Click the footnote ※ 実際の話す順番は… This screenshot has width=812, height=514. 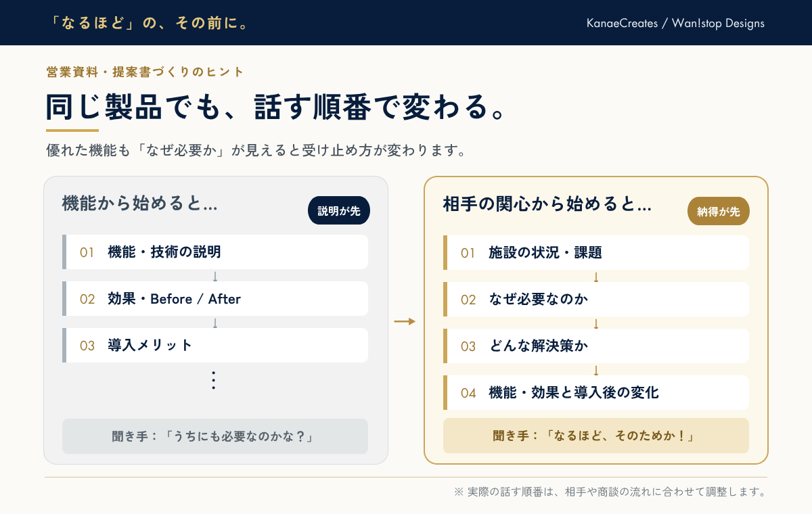[x=610, y=492]
